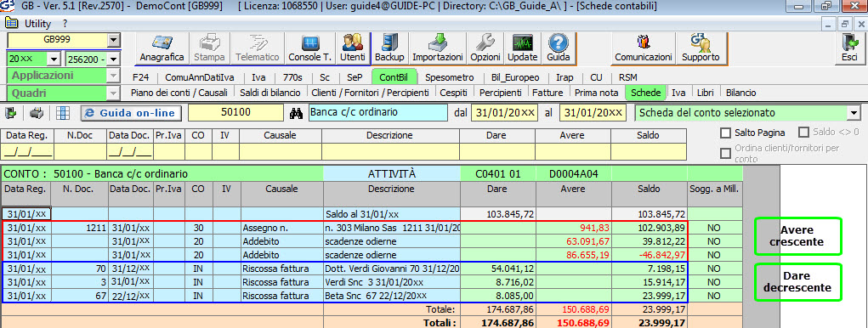Start Backup from the toolbar
Screen dimensions: 868x328
[x=389, y=48]
